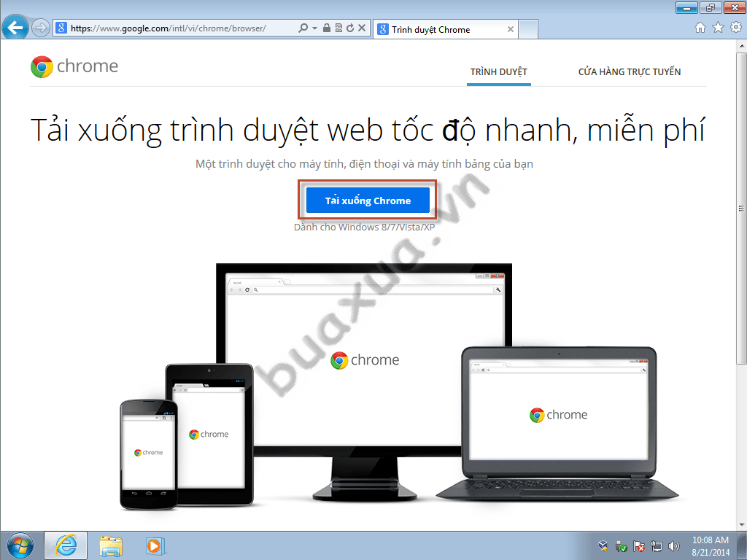Select the Trình duyệt Chrome tab
Image resolution: width=747 pixels, height=560 pixels.
point(446,29)
